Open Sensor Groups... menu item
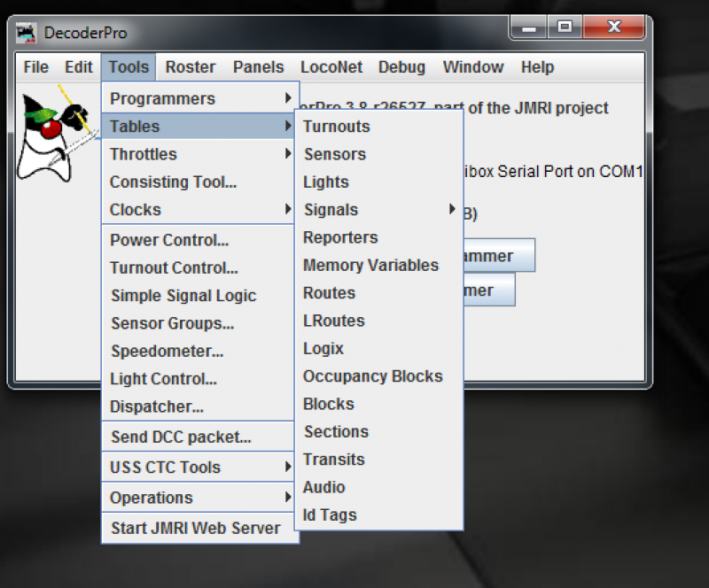The image size is (709, 588). tap(198, 323)
